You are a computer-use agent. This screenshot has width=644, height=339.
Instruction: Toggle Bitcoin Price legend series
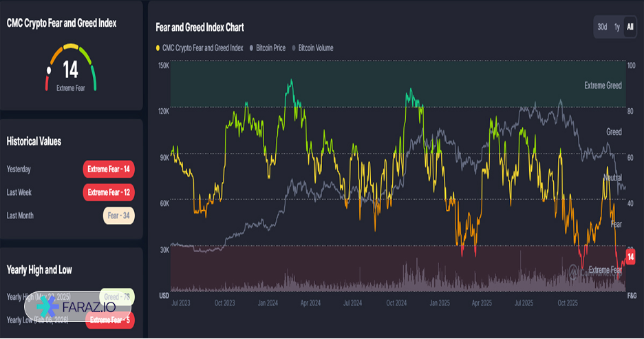(x=268, y=48)
